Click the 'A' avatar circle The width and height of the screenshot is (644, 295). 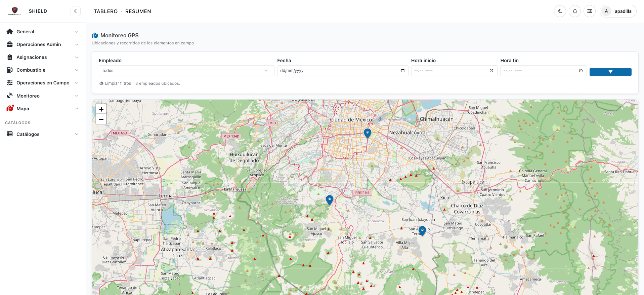606,11
